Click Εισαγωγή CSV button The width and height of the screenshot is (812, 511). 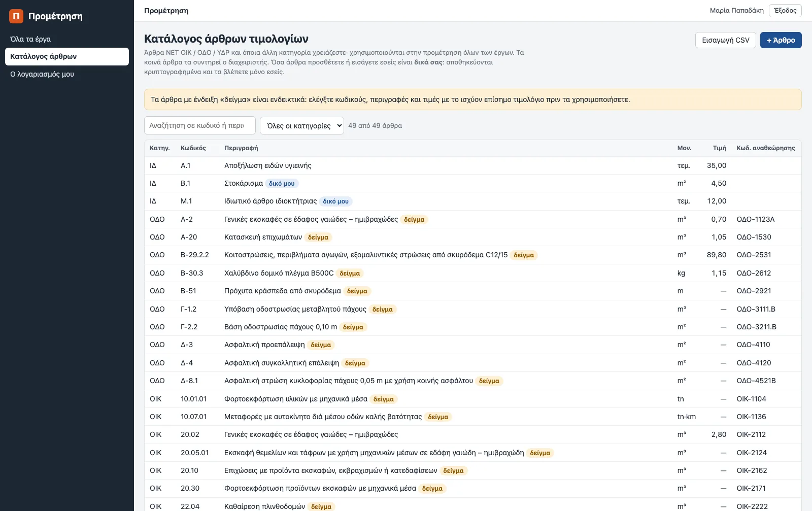[x=726, y=40]
